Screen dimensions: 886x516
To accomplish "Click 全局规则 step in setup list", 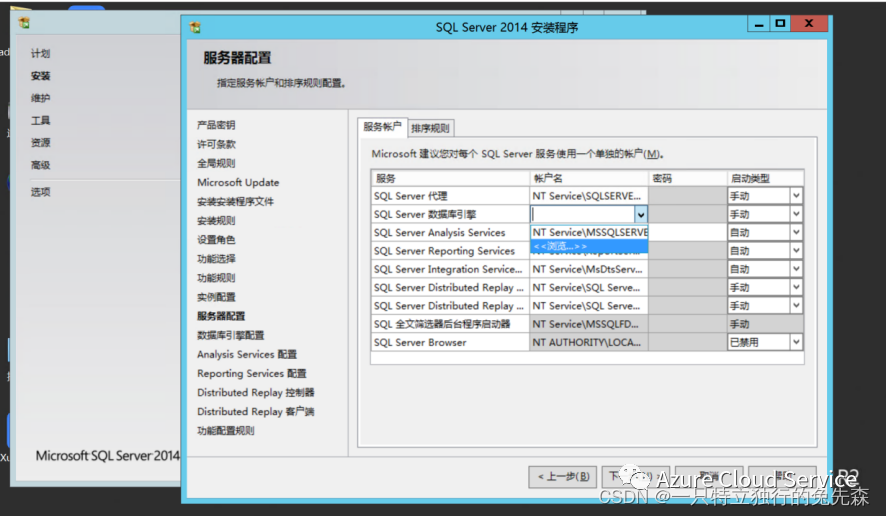I will pos(216,163).
